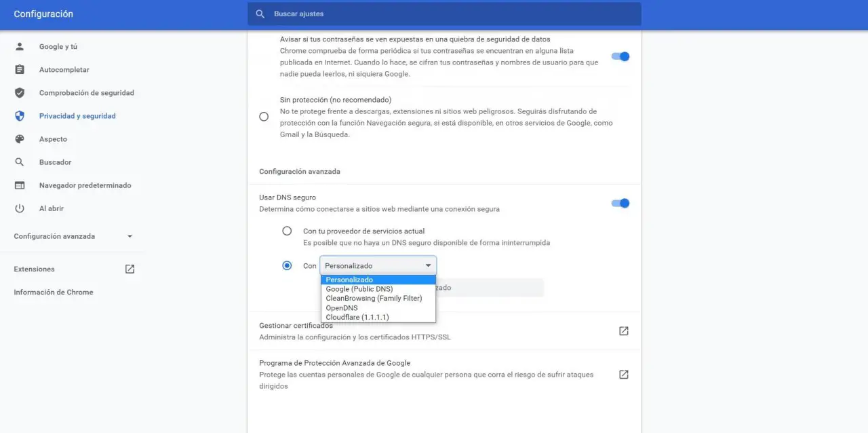
Task: Choose Google (Public DNS) option
Action: [x=359, y=289]
